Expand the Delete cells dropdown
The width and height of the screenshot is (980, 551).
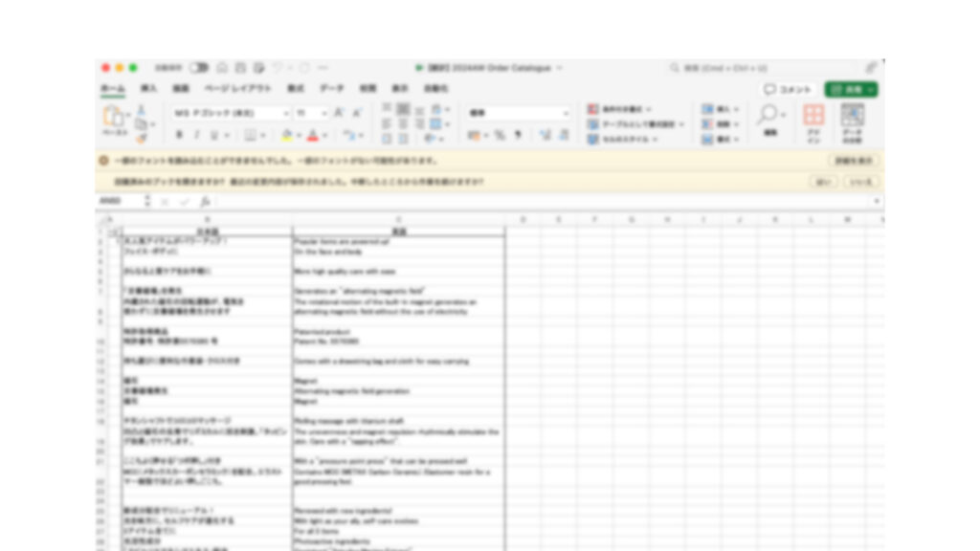tap(737, 124)
